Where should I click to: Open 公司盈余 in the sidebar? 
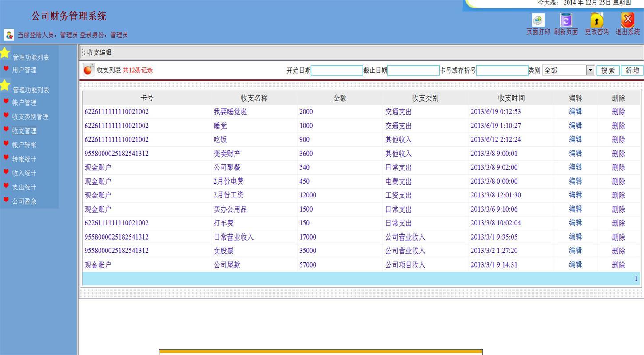pyautogui.click(x=24, y=201)
